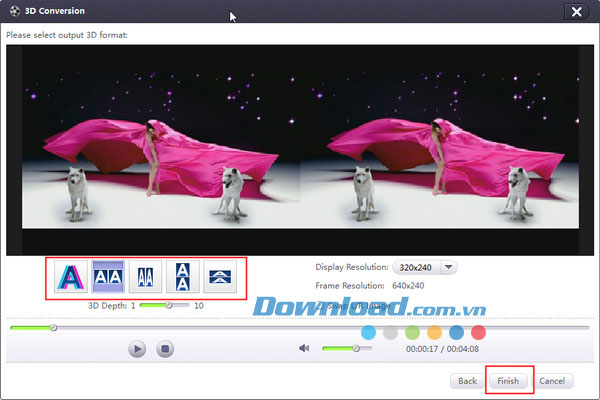The height and width of the screenshot is (400, 600).
Task: Select the Anaglyph 3D format icon
Action: [71, 276]
